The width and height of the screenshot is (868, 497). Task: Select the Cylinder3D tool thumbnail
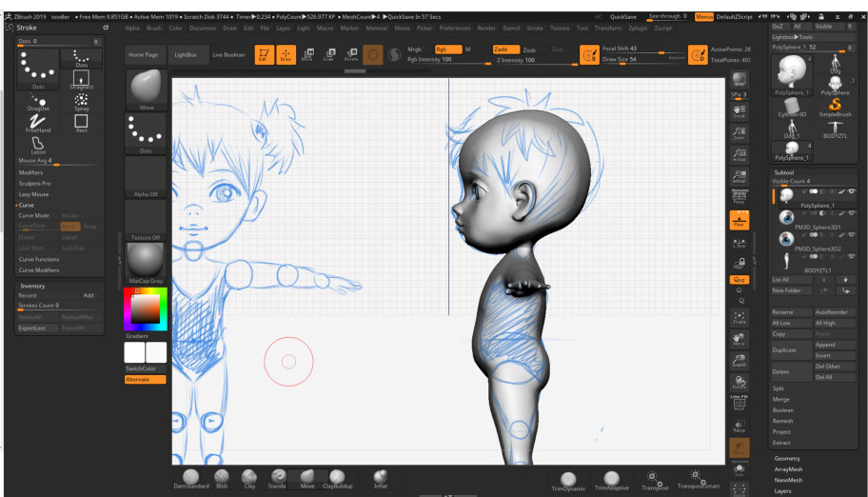click(792, 107)
